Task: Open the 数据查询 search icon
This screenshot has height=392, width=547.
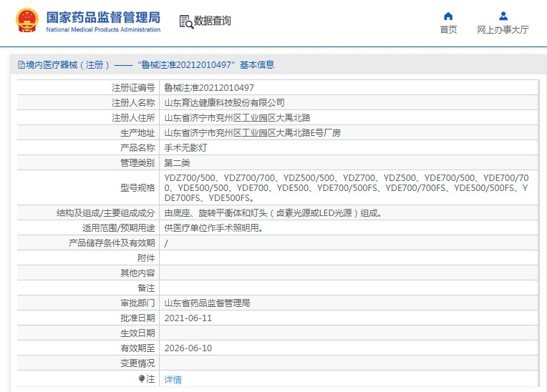Action: pyautogui.click(x=186, y=21)
